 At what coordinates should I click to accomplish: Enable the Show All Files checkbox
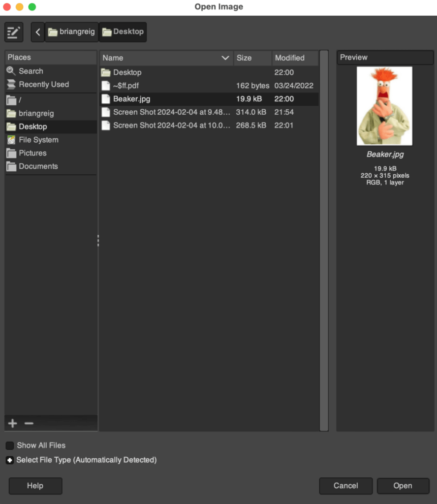point(10,445)
